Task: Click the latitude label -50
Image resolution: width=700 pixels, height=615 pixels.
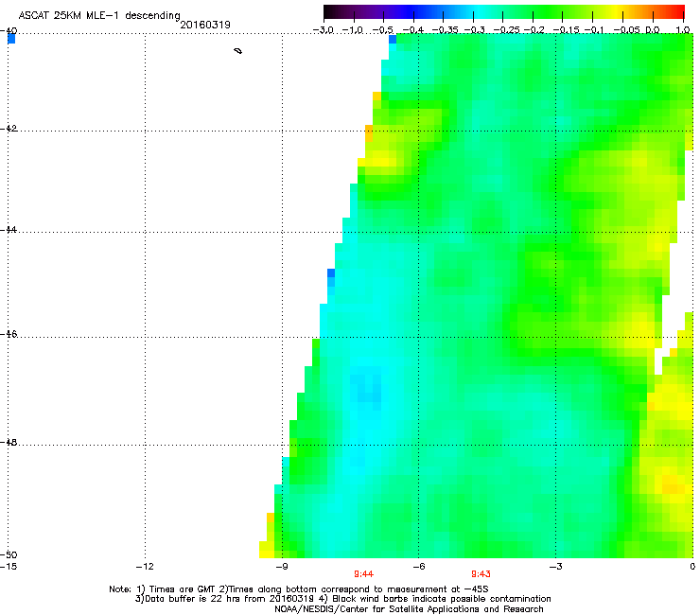Action: (x=9, y=555)
